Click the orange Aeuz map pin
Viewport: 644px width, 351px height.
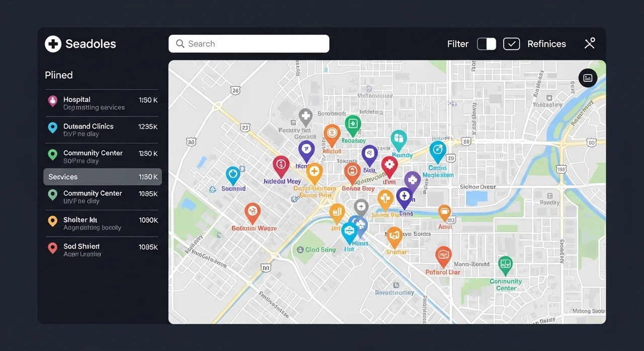(x=444, y=213)
